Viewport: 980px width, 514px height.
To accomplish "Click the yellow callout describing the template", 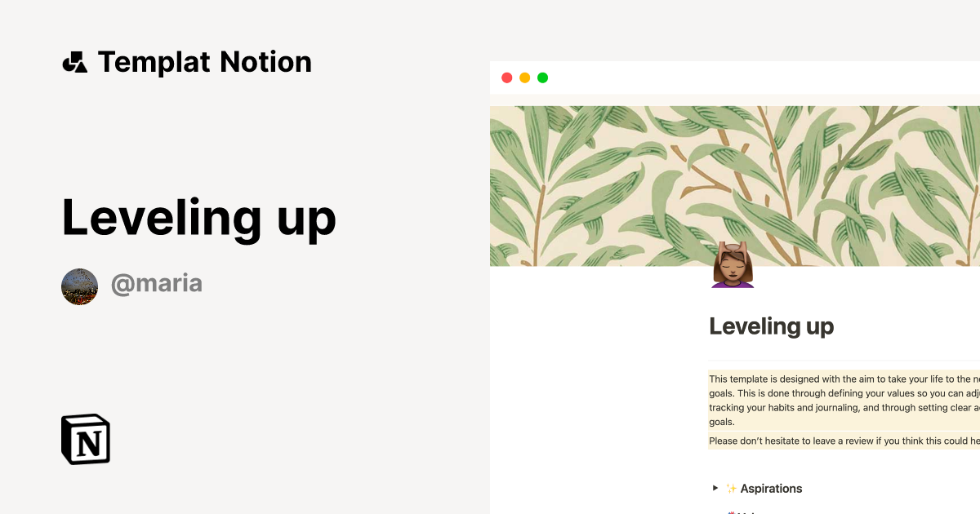I will [841, 400].
